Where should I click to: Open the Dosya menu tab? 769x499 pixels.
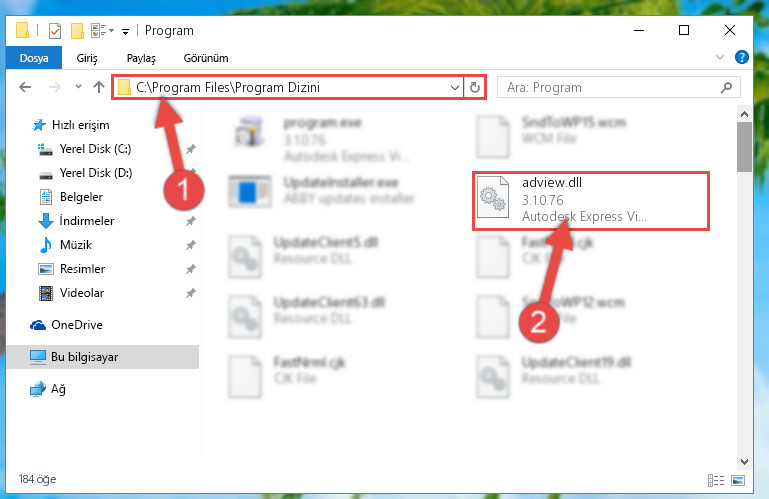tap(34, 58)
